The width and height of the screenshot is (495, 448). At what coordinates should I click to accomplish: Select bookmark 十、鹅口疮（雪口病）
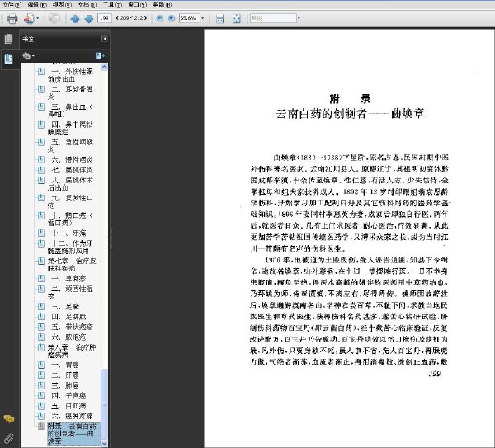point(70,219)
